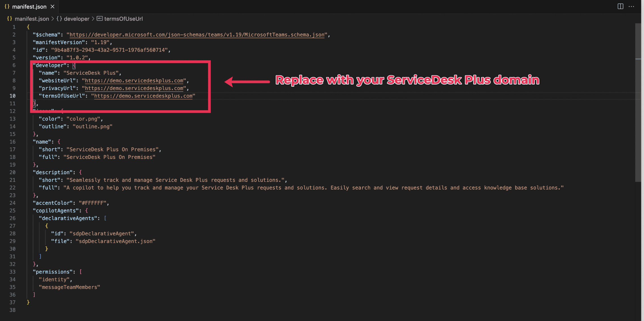
Task: Click the short name "ServiceDesk Plus On Premises" line 17
Action: click(x=113, y=149)
